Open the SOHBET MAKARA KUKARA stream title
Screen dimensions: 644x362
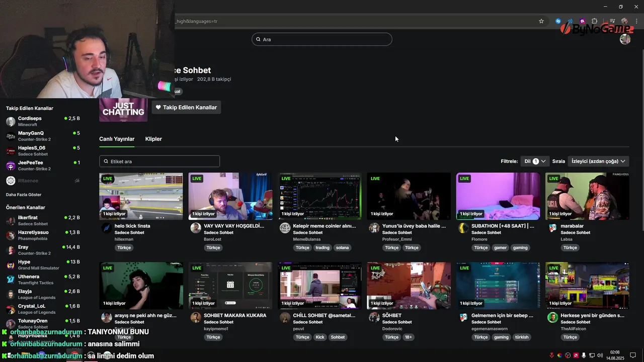[x=235, y=316]
